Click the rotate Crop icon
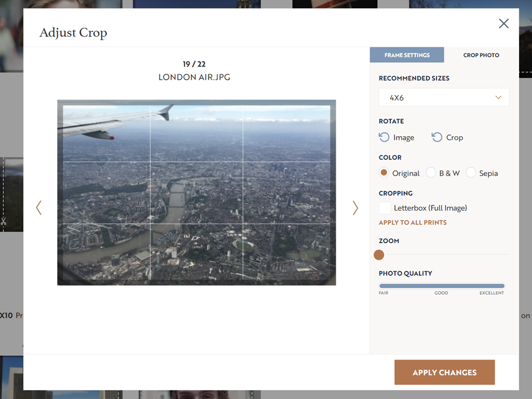 (x=437, y=137)
